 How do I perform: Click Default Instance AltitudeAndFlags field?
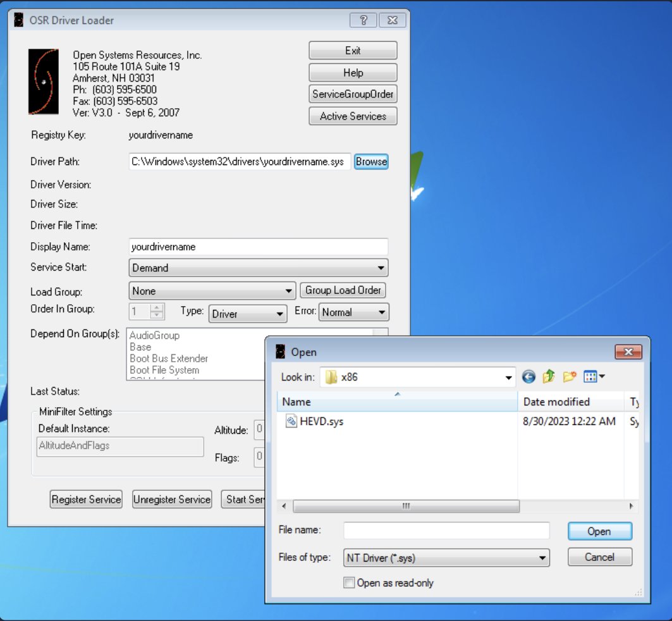(120, 446)
